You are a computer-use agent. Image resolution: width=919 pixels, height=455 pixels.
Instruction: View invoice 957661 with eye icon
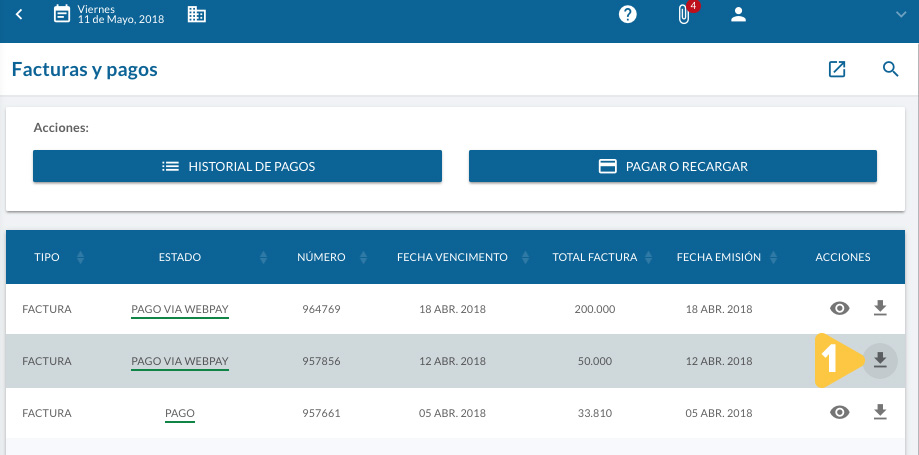tap(840, 413)
